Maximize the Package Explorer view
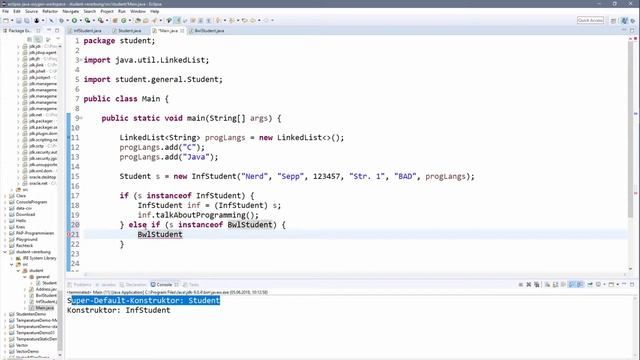The height and width of the screenshot is (360, 640). click(57, 31)
